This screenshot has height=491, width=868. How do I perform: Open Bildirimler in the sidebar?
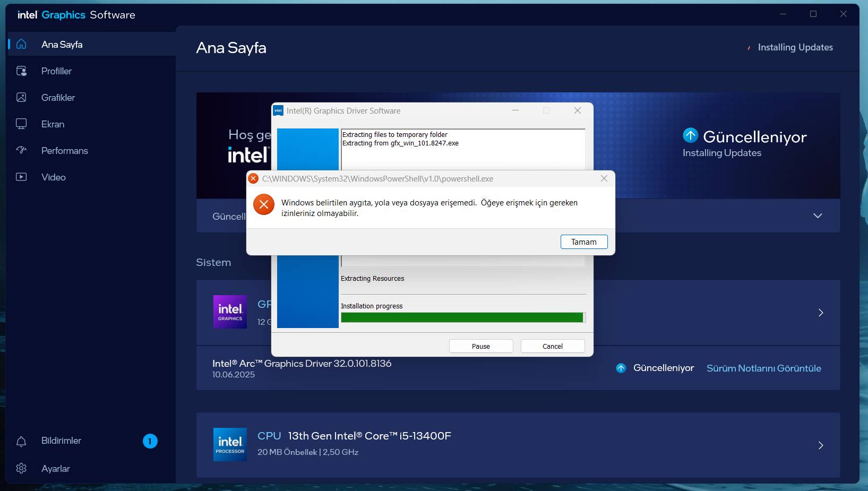coord(61,441)
